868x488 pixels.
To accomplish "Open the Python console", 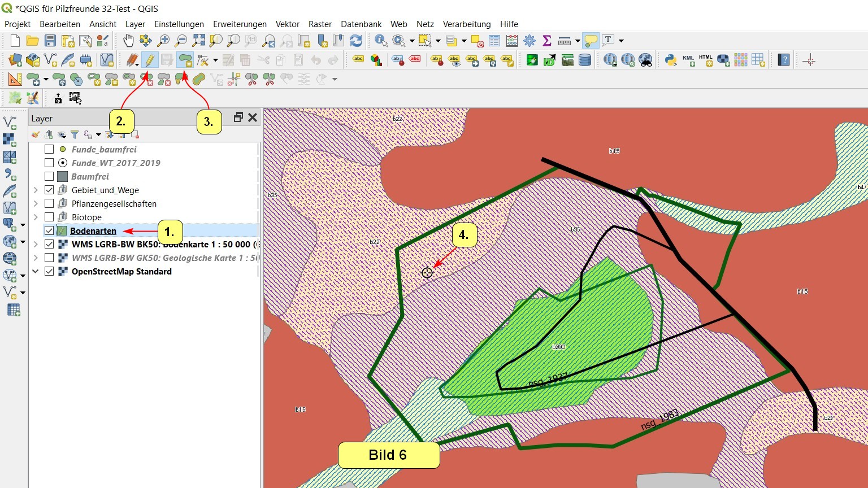I will (x=671, y=60).
